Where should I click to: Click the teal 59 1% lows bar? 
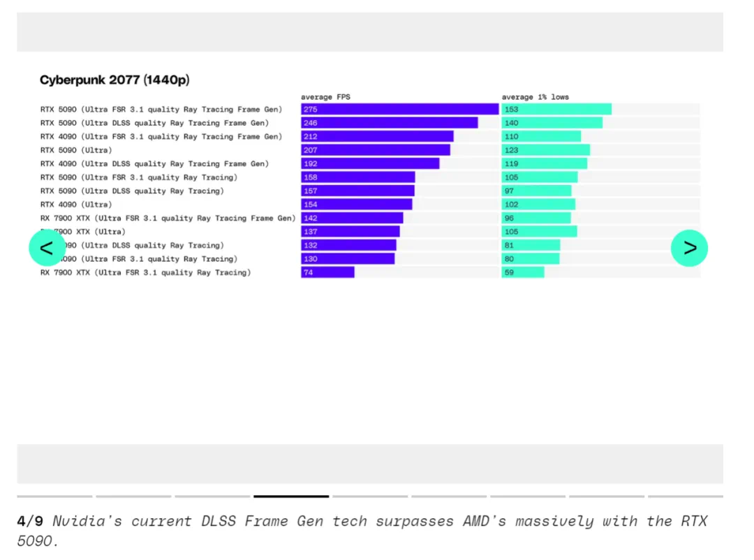(522, 272)
